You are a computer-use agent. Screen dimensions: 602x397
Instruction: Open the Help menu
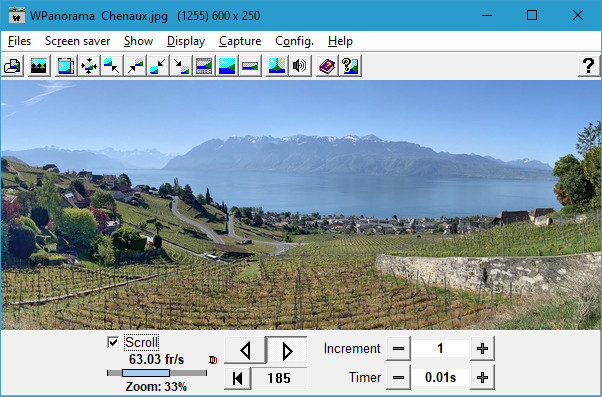coord(340,41)
